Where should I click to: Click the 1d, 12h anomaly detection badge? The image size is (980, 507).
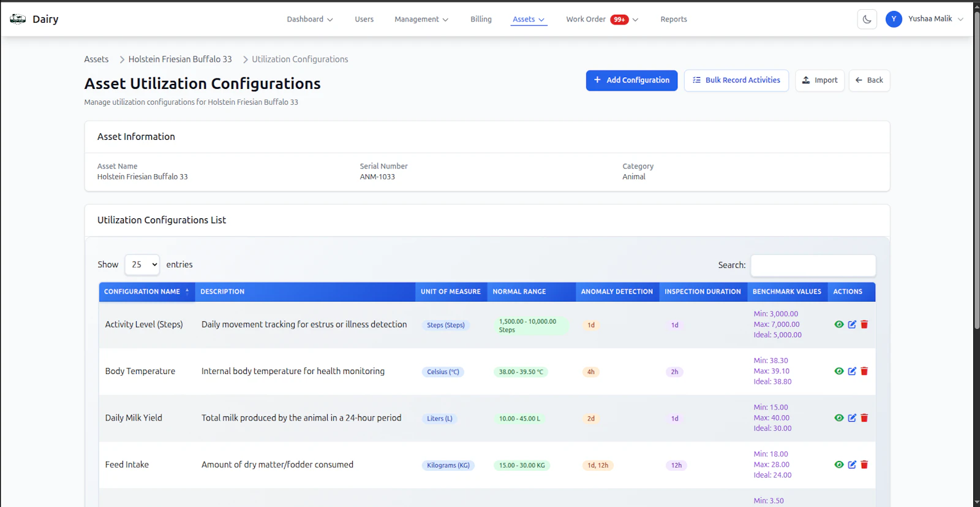pyautogui.click(x=598, y=465)
